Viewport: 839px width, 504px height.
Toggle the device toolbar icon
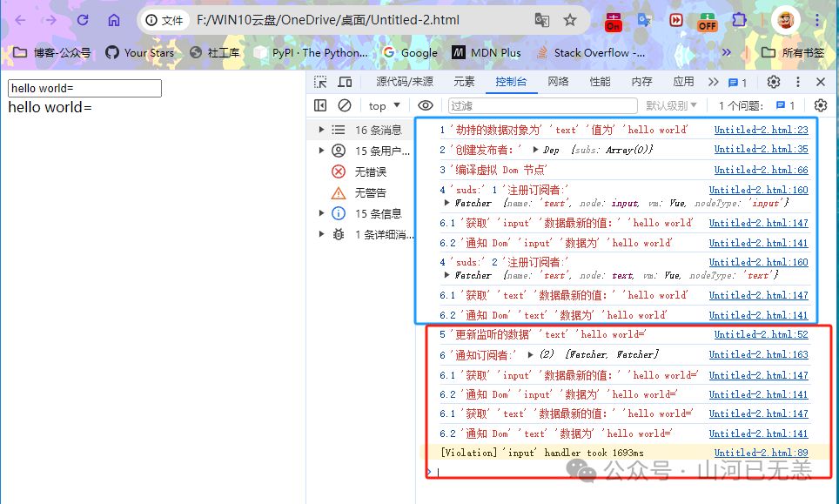click(x=345, y=82)
